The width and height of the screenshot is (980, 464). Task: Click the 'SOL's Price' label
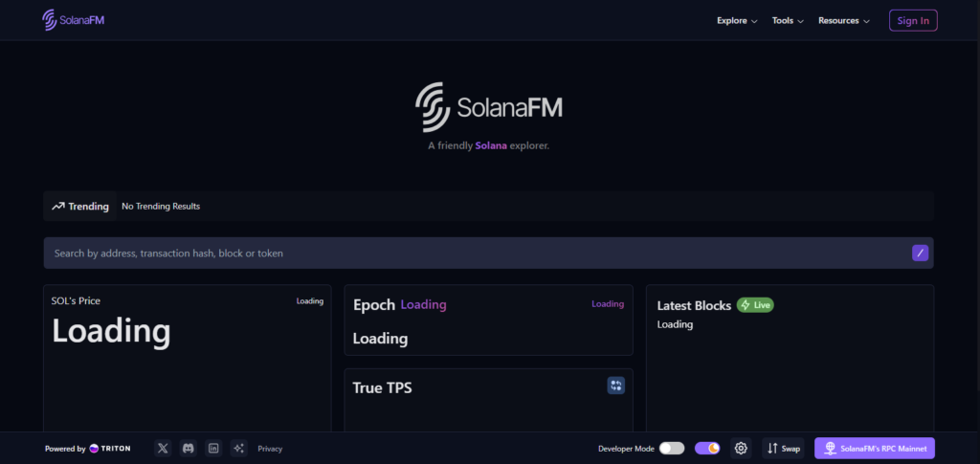76,301
